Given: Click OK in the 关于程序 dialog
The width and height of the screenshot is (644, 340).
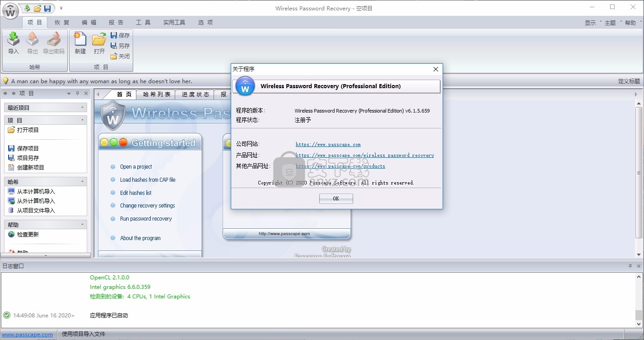Looking at the screenshot, I should [x=336, y=198].
